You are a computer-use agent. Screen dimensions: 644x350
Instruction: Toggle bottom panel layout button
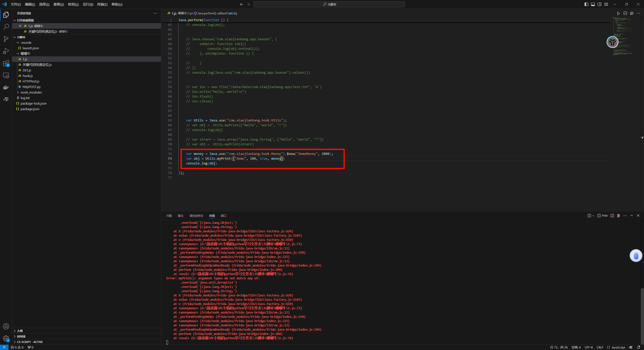(x=593, y=4)
